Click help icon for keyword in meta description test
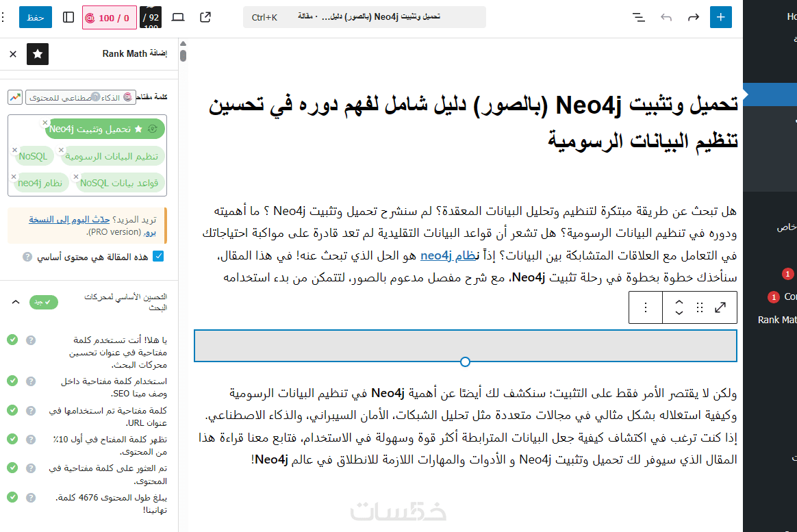 click(x=31, y=381)
